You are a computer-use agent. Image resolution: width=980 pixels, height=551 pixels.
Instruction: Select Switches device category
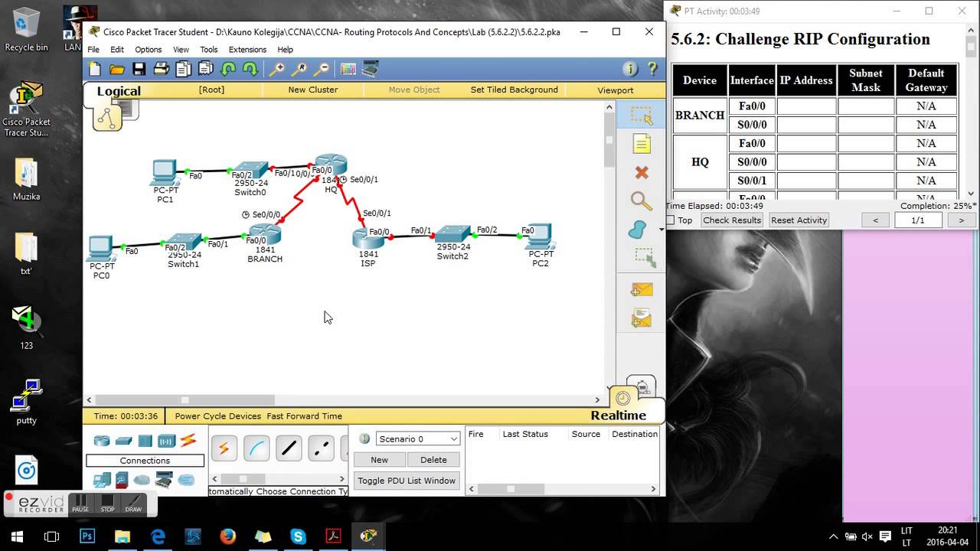pos(124,441)
